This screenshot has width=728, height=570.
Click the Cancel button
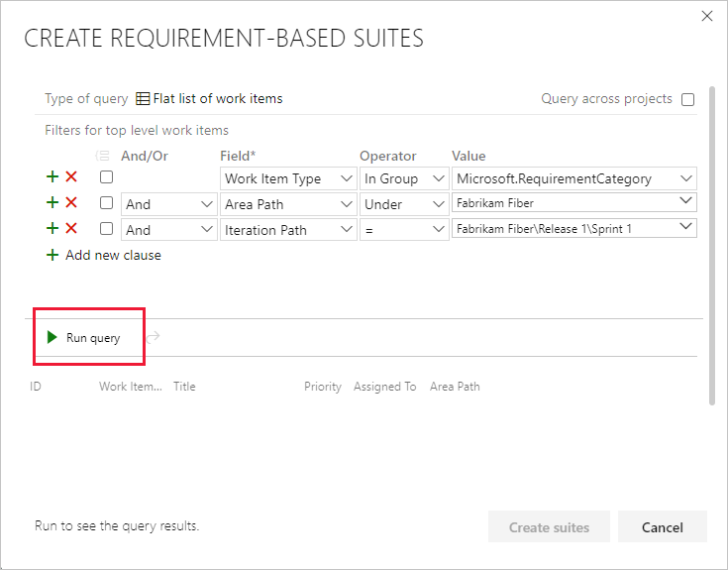coord(662,526)
